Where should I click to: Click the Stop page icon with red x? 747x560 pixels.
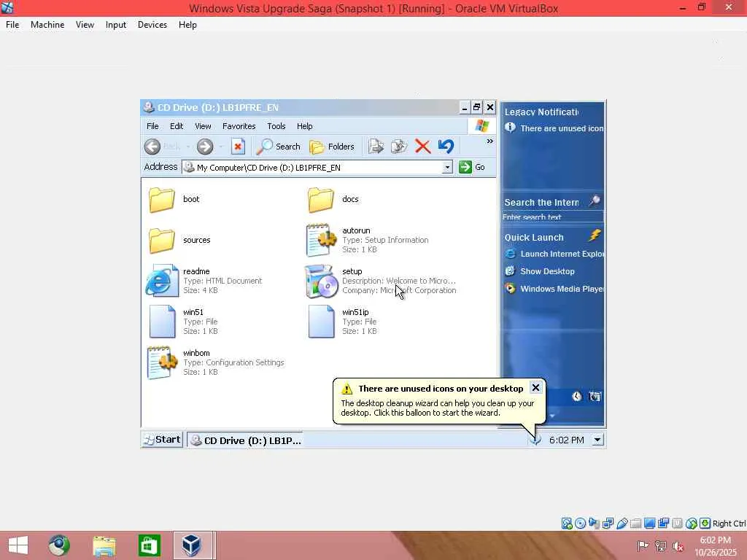[x=238, y=147]
